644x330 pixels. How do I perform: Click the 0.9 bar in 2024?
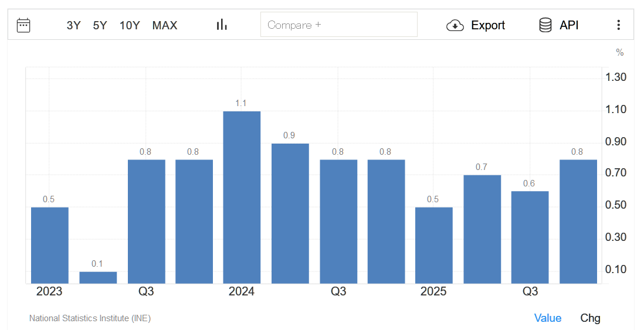coord(290,213)
